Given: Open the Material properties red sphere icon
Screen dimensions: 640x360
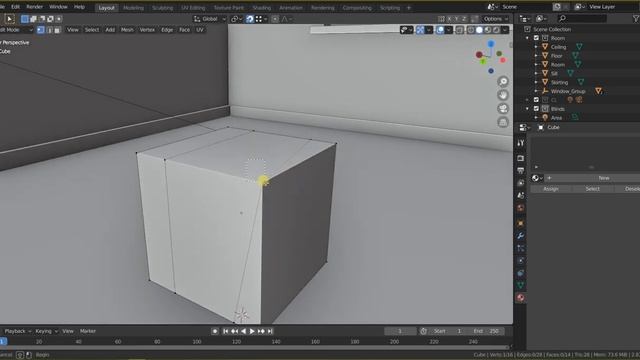Looking at the screenshot, I should click(x=520, y=298).
